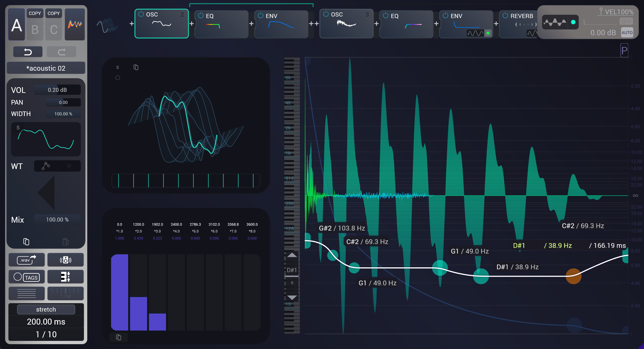This screenshot has height=349, width=644.
Task: Click down arrow below D#1 note
Action: [x=292, y=297]
